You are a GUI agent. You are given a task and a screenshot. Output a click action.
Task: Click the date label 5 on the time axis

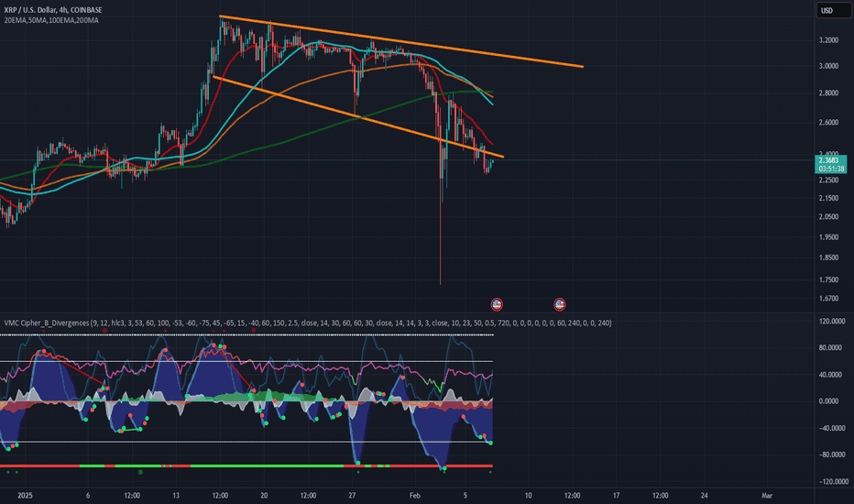(465, 496)
